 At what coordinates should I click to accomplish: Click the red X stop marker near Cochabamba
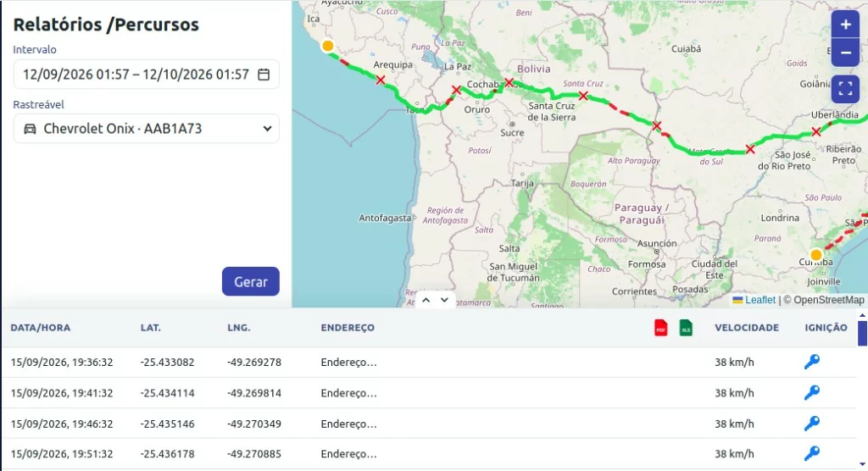point(509,82)
